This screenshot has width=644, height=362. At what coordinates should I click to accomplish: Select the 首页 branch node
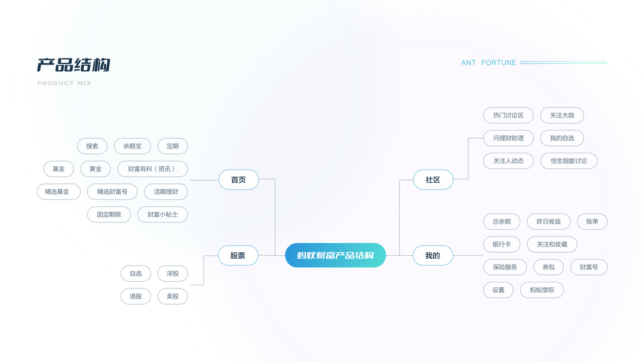tap(238, 180)
